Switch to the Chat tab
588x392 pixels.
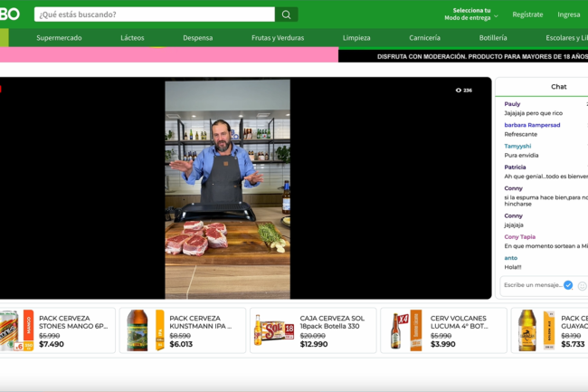(558, 87)
